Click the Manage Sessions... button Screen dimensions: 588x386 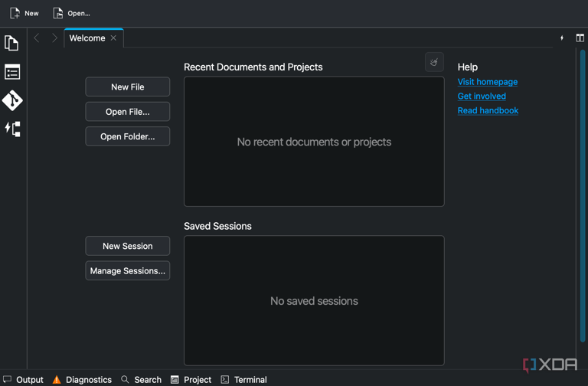(x=128, y=270)
